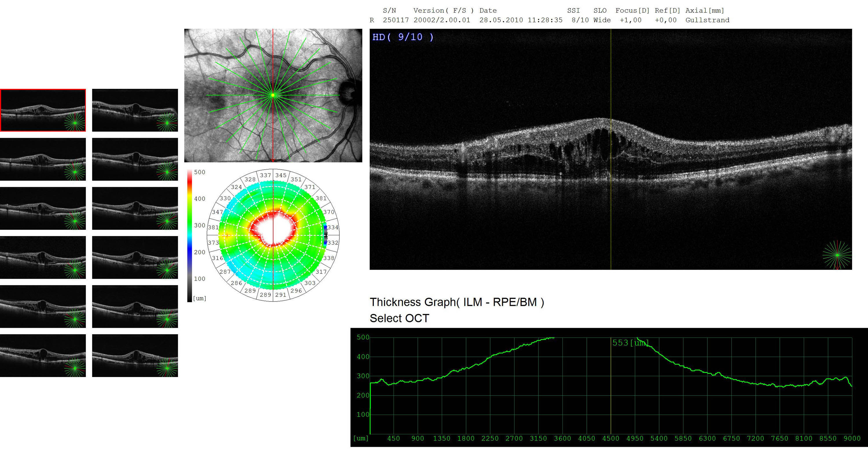Click the sector value 373 on the thickness map
The image size is (868, 476).
[x=213, y=242]
